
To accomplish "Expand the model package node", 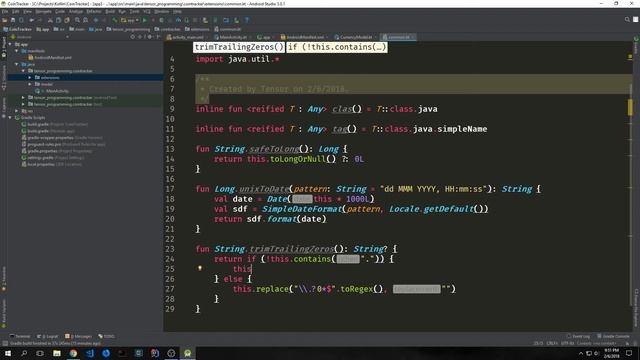I will [x=30, y=84].
